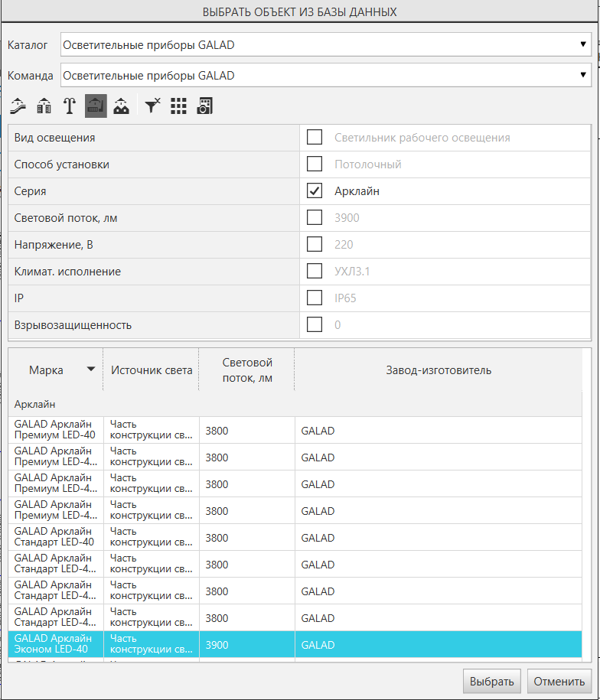This screenshot has height=700, width=600.
Task: Select the residential houses lighting icon
Action: [x=122, y=106]
